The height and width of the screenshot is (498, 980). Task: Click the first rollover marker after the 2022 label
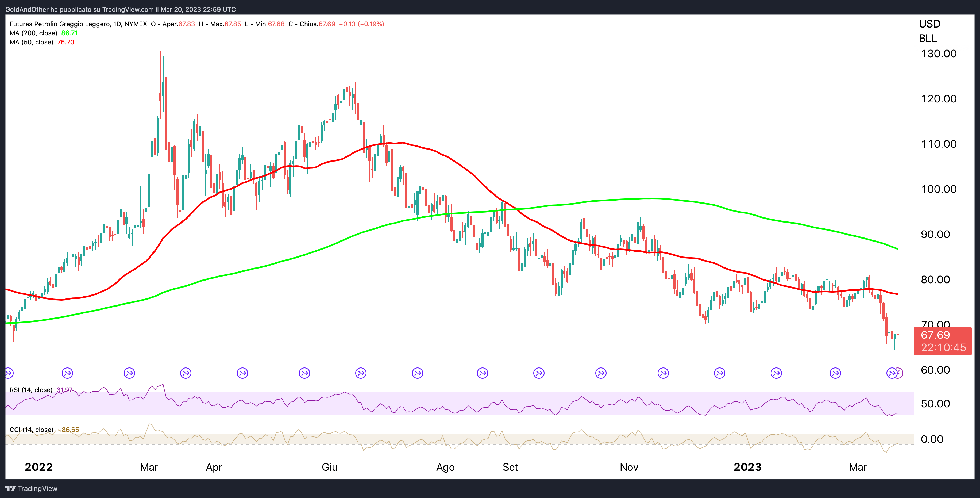(67, 373)
